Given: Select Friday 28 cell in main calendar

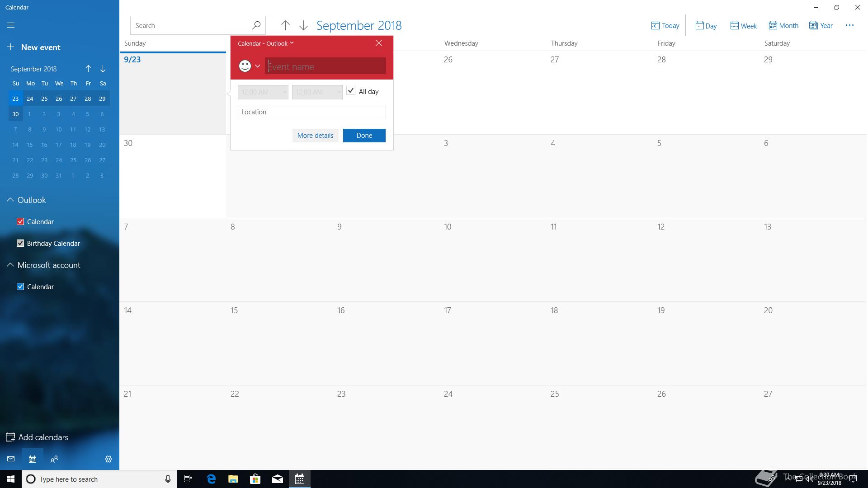Looking at the screenshot, I should click(706, 93).
